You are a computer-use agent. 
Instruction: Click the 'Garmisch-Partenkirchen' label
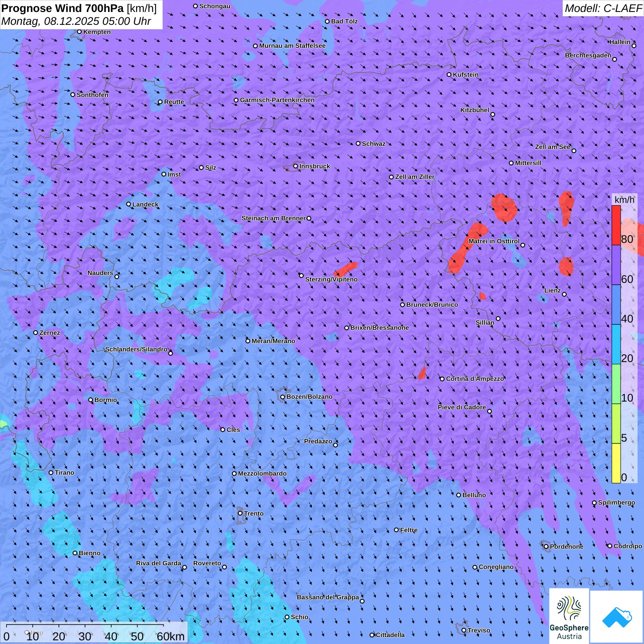tap(277, 100)
